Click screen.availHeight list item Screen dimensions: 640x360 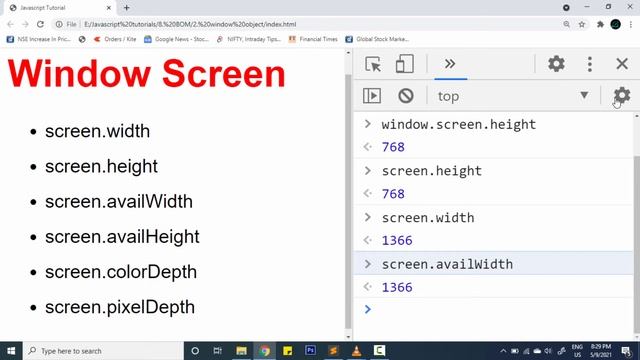(122, 237)
